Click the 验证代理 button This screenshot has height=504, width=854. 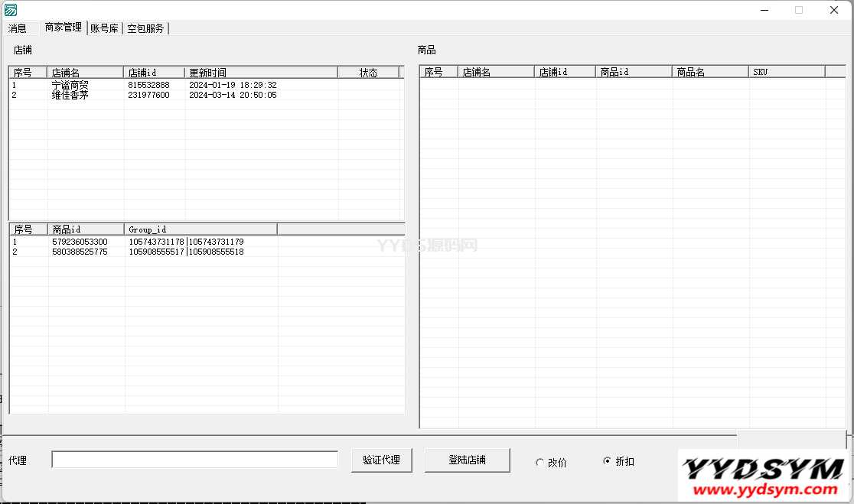point(381,460)
